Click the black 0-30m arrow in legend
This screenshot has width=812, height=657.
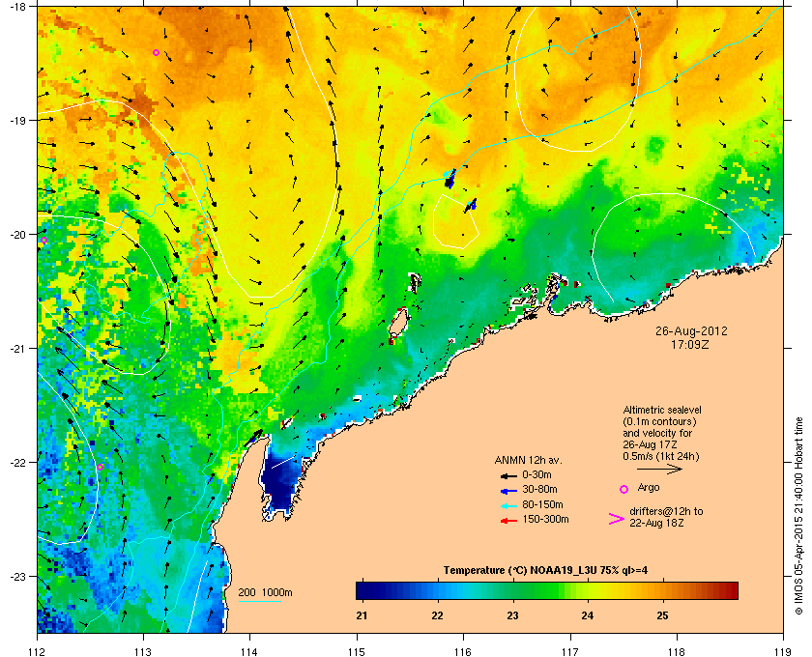coord(508,475)
